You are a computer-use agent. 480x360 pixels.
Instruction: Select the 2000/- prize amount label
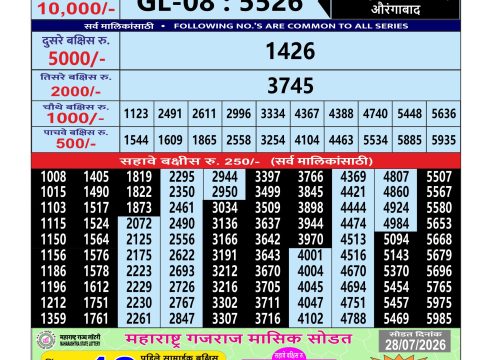(x=76, y=91)
